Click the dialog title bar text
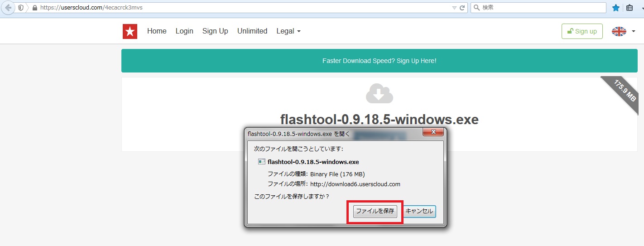Screen dimensions: 644x246 (x=299, y=134)
